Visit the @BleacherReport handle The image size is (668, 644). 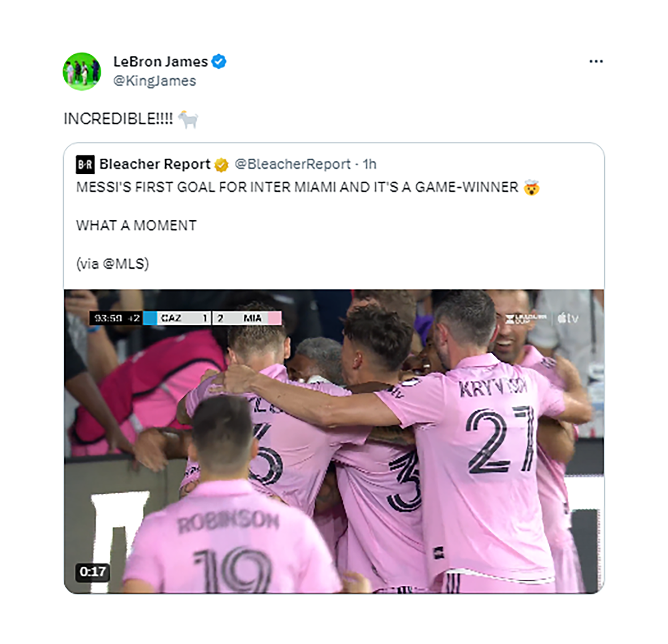(x=293, y=164)
